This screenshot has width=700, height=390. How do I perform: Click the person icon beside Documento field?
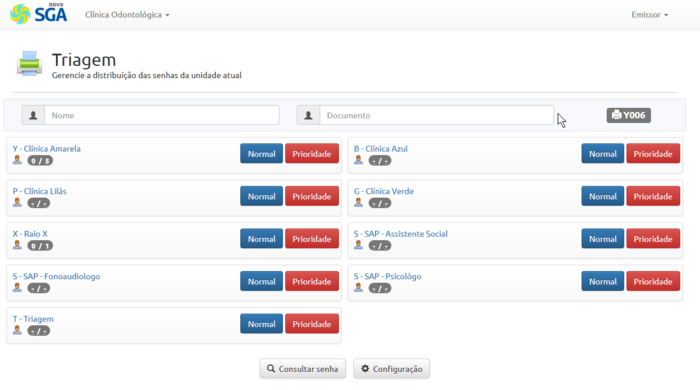click(308, 115)
